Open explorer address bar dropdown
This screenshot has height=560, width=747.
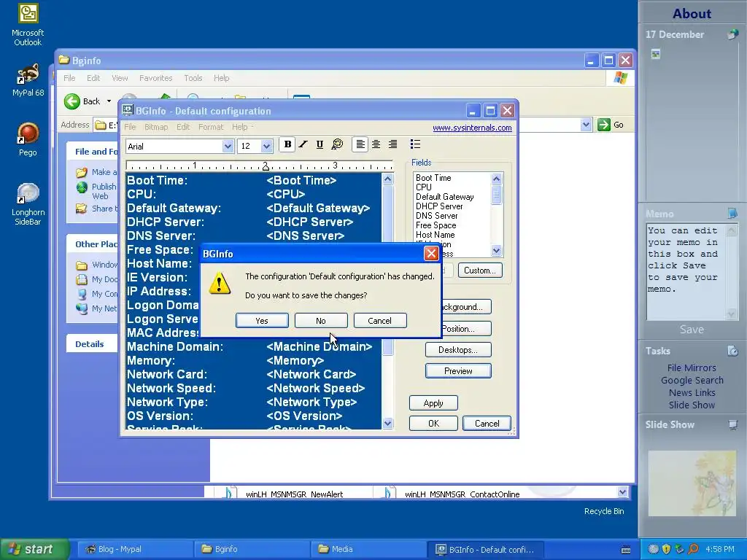(x=586, y=125)
